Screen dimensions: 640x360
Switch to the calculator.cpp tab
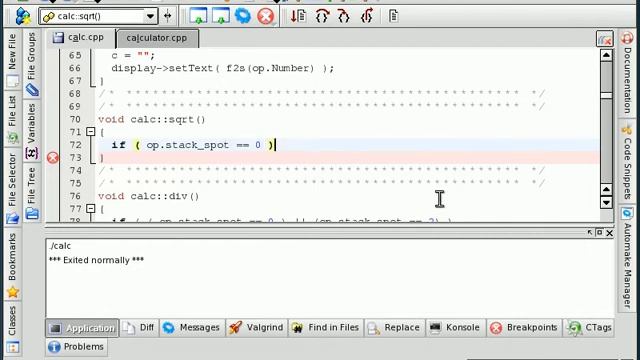pos(158,38)
